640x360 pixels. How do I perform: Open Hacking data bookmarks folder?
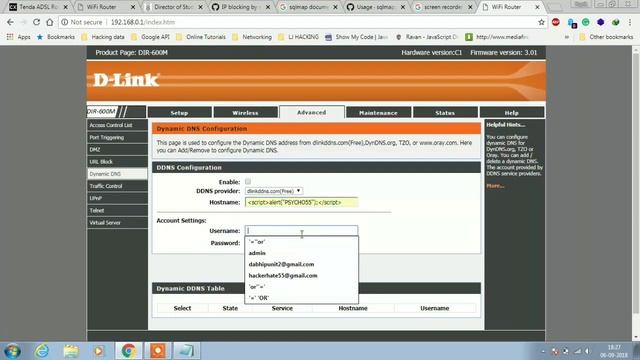[x=103, y=37]
